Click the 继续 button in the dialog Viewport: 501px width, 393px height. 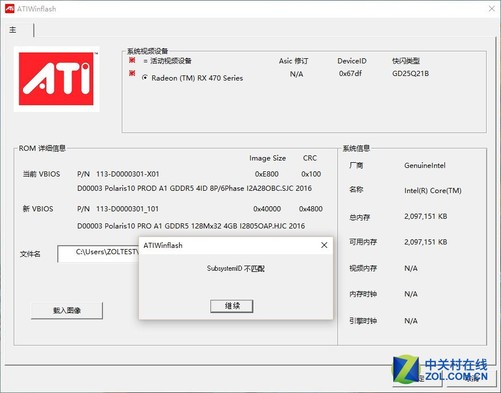[x=232, y=306]
